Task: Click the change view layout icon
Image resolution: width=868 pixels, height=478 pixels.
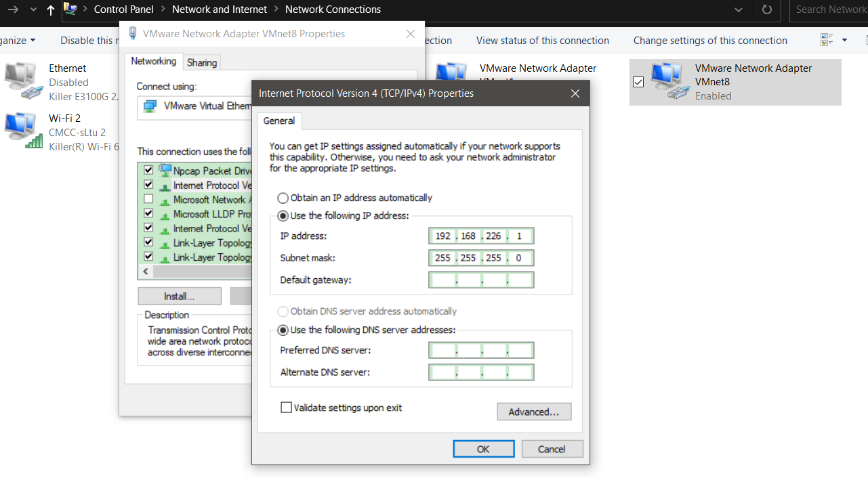Action: tap(826, 41)
